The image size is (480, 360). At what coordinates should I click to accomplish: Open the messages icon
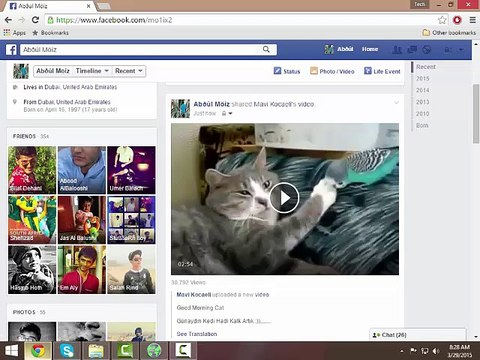click(x=412, y=50)
